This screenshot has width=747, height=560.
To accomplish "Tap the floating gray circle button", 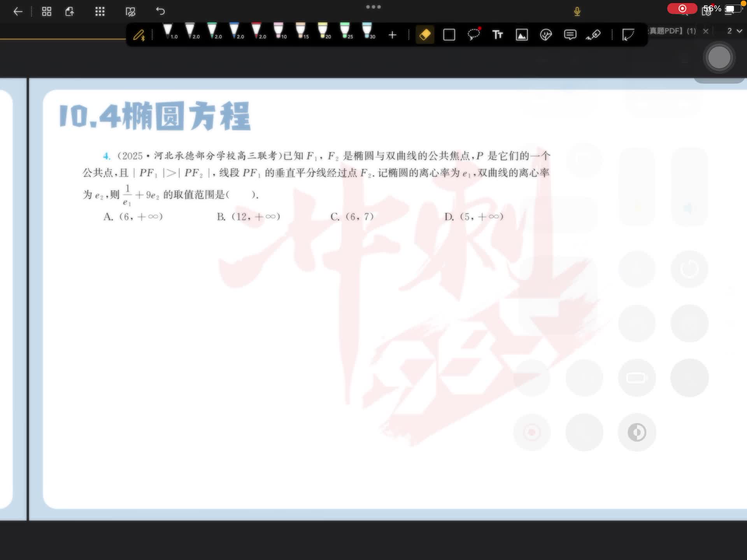I will click(x=719, y=58).
